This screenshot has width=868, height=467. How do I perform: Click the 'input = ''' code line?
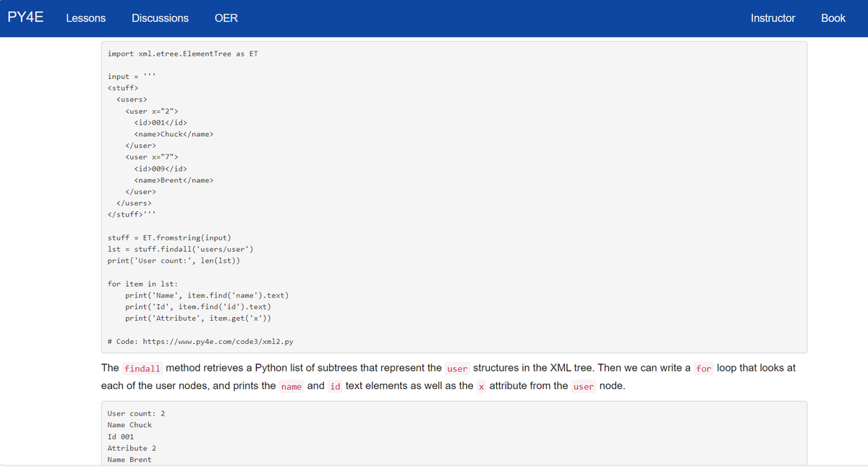[x=132, y=77]
